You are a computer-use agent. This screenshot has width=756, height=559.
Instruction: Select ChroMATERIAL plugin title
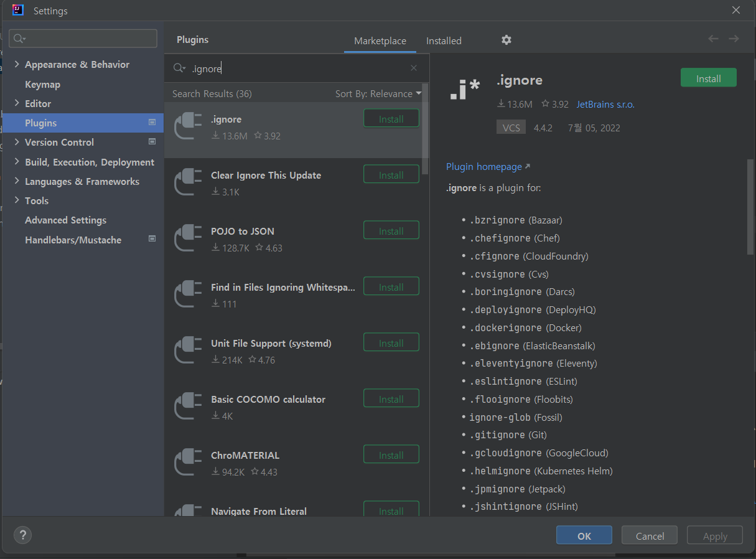click(245, 455)
